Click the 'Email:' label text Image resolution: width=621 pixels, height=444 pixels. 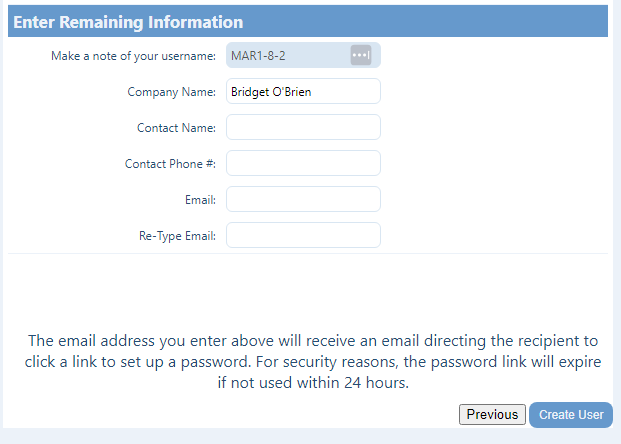pyautogui.click(x=200, y=200)
